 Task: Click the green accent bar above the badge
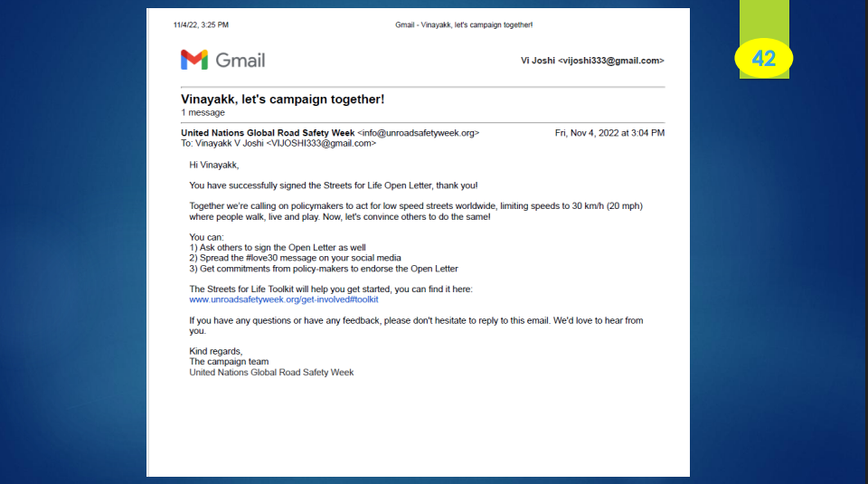click(764, 18)
